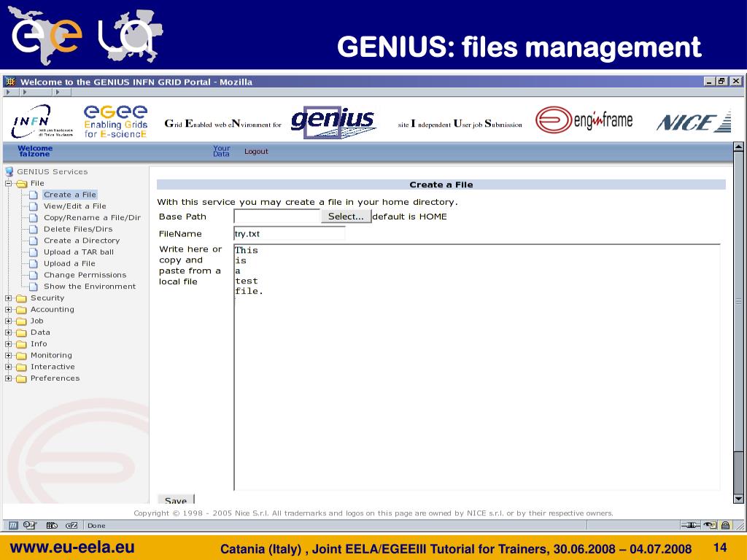Viewport: 747px width, 560px height.
Task: Click the Create a File heading
Action: (x=441, y=184)
